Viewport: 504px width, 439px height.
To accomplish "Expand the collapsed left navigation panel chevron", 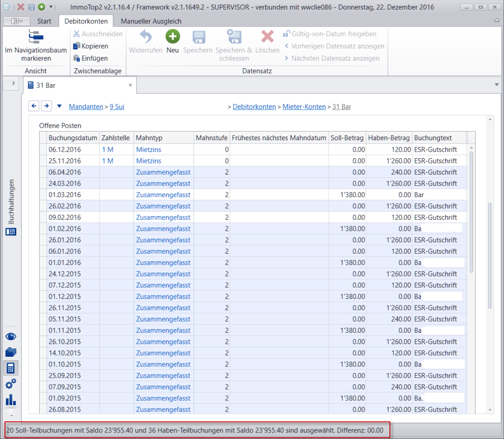I will (x=13, y=83).
